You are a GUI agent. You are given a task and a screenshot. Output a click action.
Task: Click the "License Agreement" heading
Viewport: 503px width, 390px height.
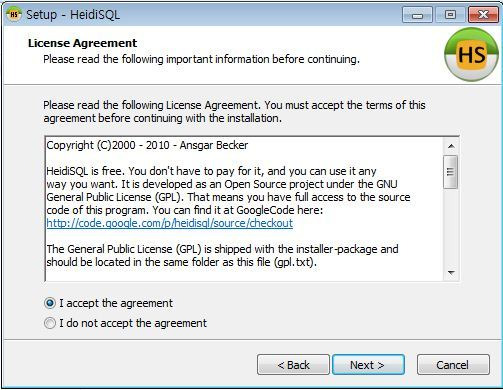82,43
